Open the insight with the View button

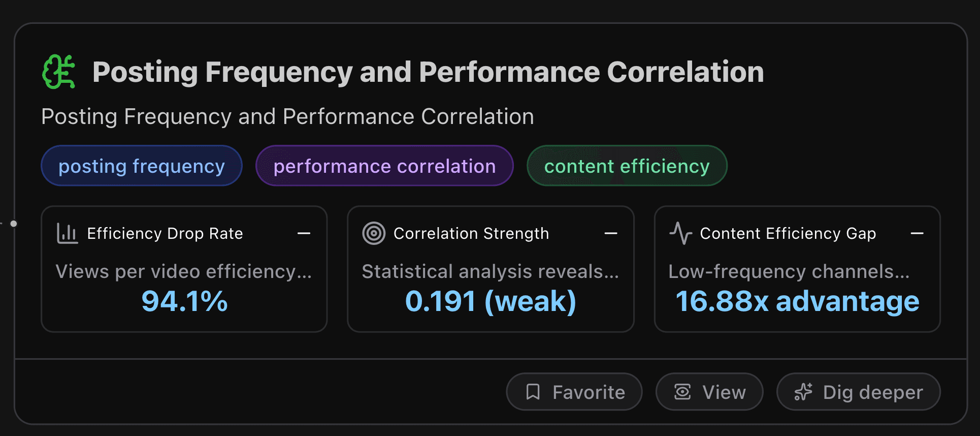pyautogui.click(x=709, y=392)
